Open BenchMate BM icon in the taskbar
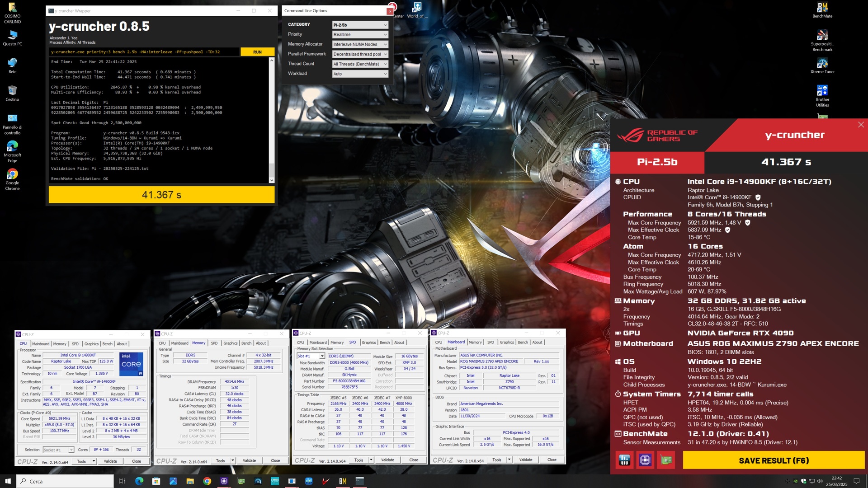Image resolution: width=868 pixels, height=488 pixels. pyautogui.click(x=343, y=481)
